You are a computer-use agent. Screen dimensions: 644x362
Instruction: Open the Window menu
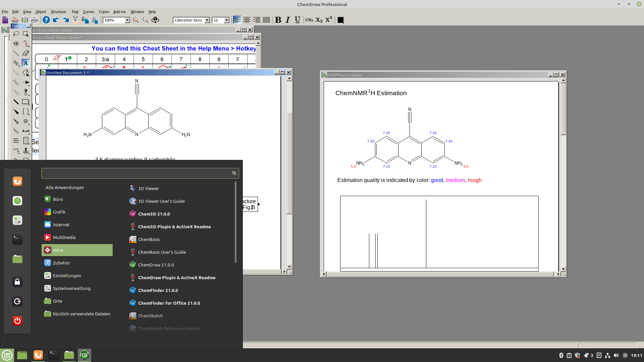click(x=137, y=12)
